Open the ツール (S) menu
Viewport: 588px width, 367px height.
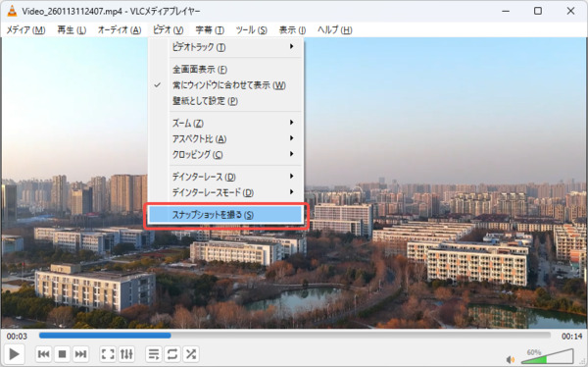point(251,30)
